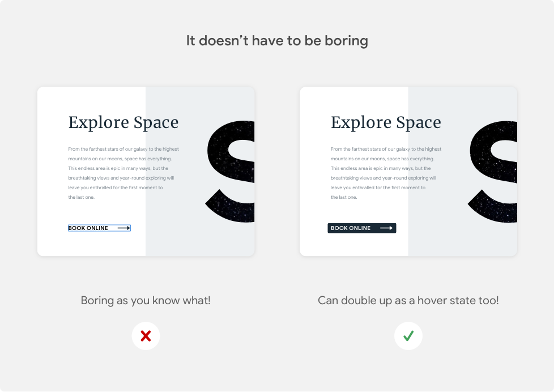The height and width of the screenshot is (392, 554).
Task: Click the caption Boring as you know what!
Action: click(x=146, y=300)
